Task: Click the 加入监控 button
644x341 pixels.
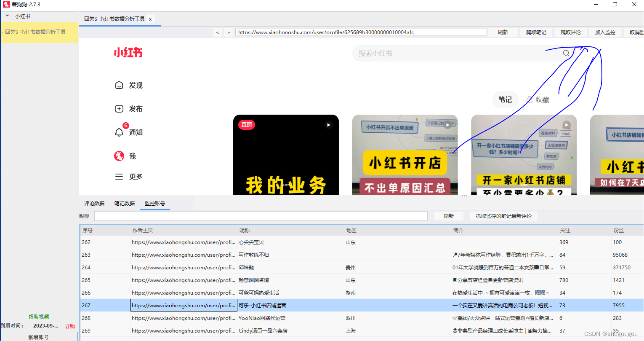Action: pos(605,32)
